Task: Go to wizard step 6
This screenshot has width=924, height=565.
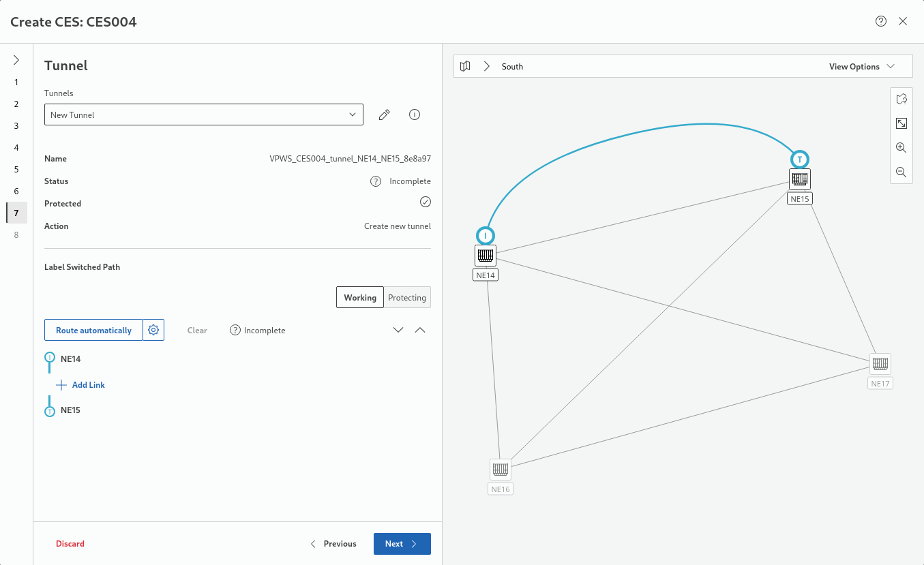Action: [16, 191]
